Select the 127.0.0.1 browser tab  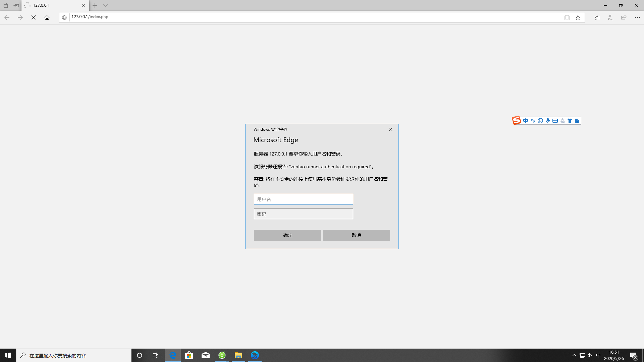55,5
